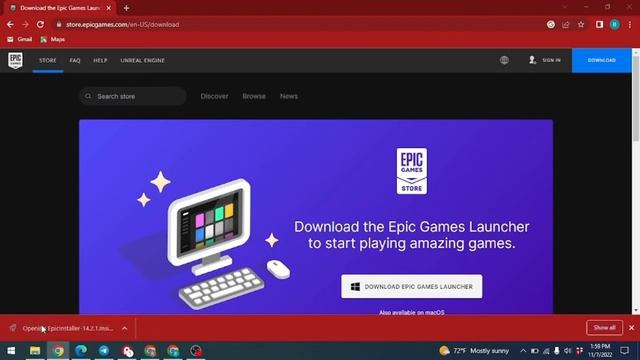Toggle the browser side panel icon
640x360 pixels.
coord(599,24)
